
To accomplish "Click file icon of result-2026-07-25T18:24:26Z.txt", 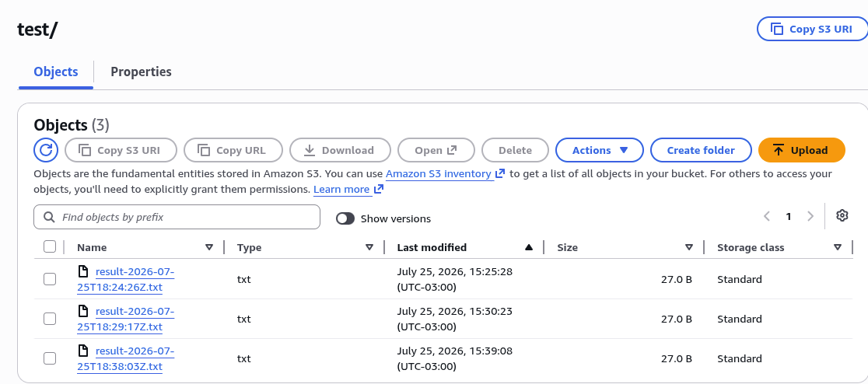I will pos(83,271).
